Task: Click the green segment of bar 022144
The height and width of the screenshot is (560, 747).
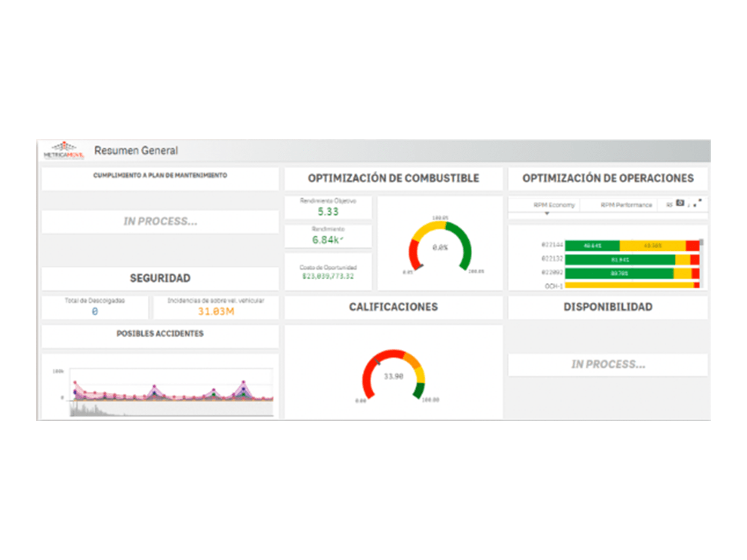Action: 592,245
